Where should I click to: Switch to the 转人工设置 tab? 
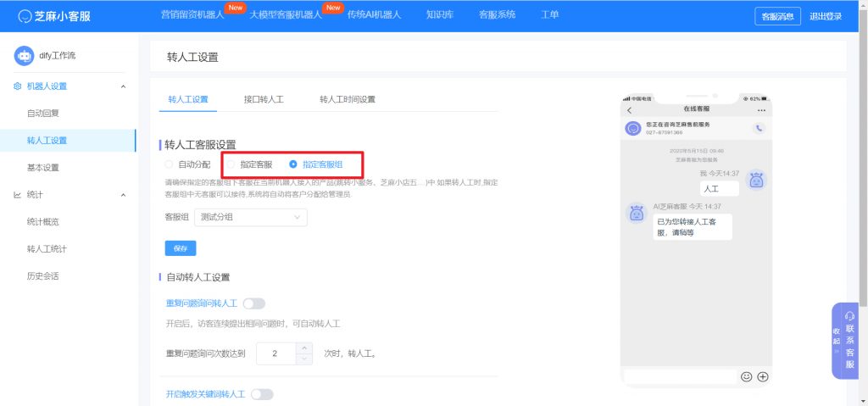188,100
